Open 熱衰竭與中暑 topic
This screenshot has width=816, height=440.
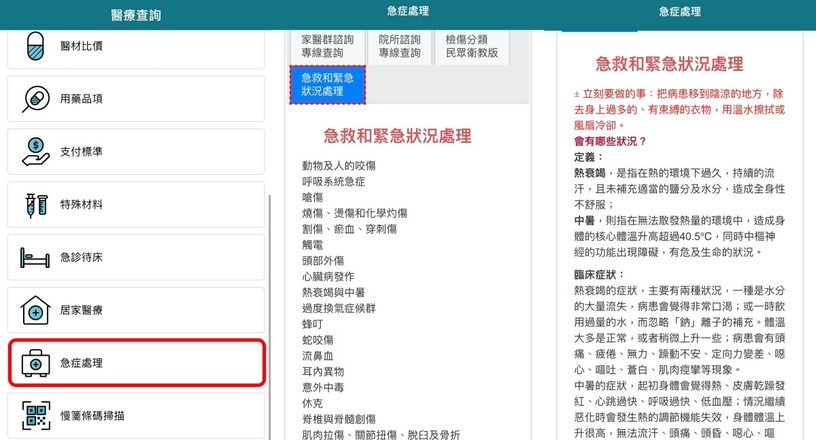pos(334,293)
